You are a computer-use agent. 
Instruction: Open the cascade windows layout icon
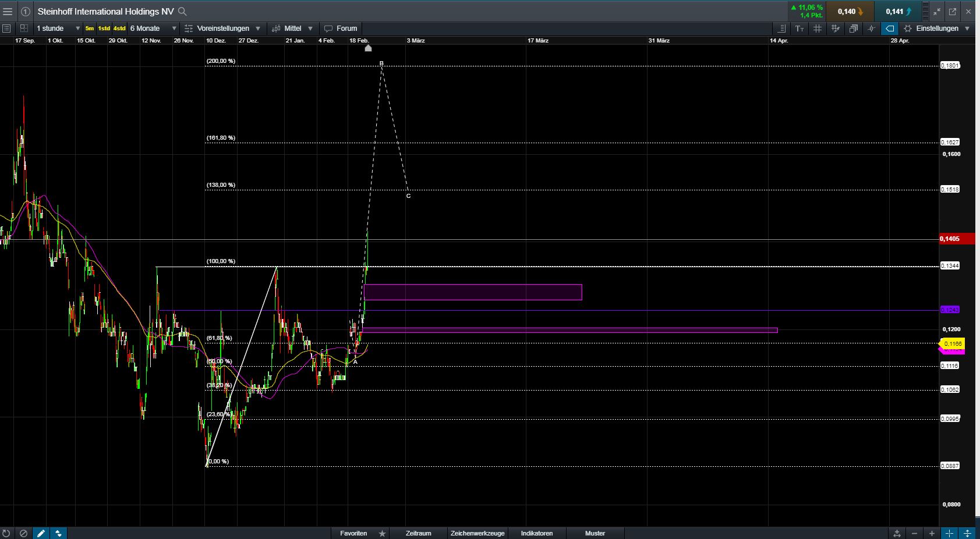[853, 28]
